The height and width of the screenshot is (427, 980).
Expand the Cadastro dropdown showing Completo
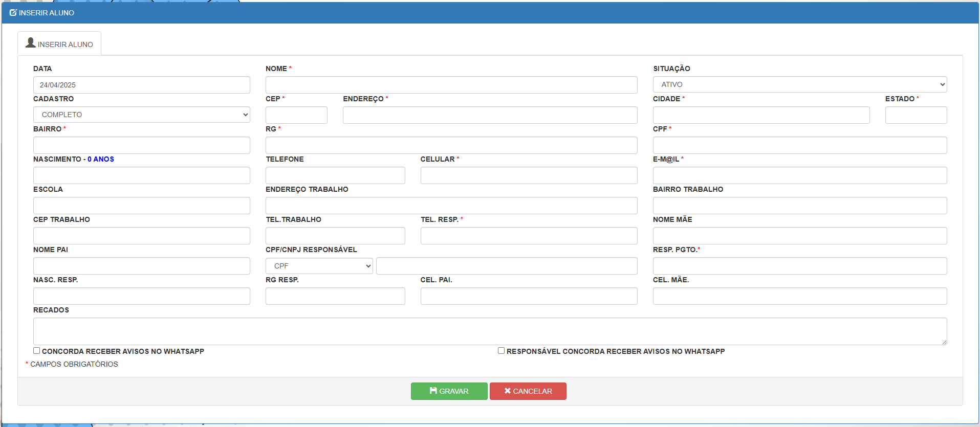(142, 115)
